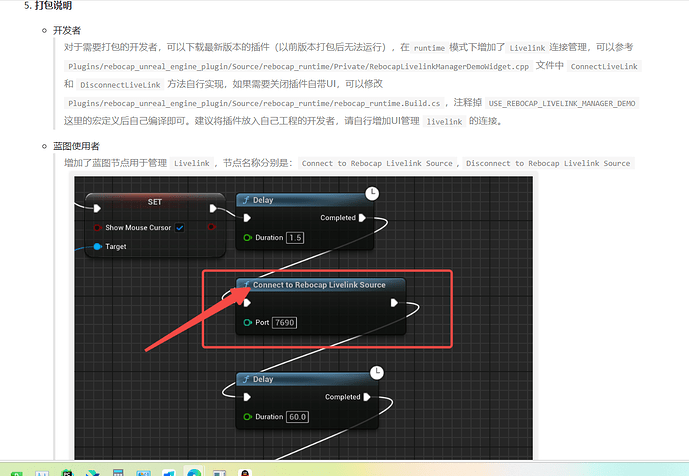The height and width of the screenshot is (476, 689).
Task: Click function icon on Delay node with Duration 1.5
Action: (x=247, y=200)
